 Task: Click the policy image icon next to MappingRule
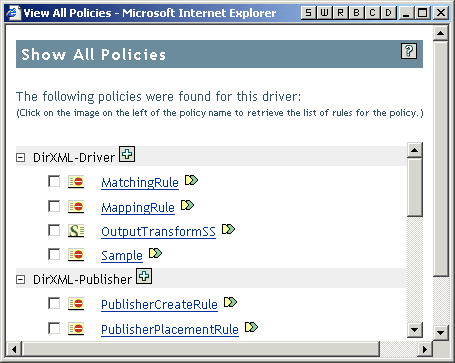point(76,207)
